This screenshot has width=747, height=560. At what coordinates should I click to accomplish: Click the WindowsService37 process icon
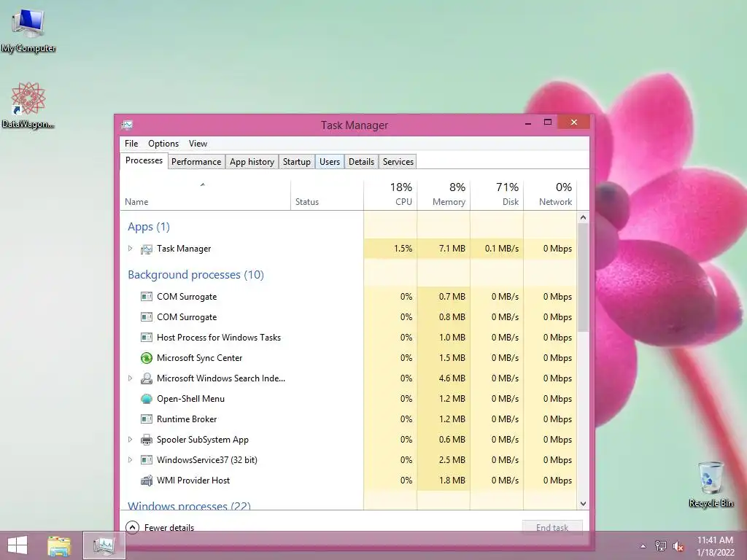point(146,460)
